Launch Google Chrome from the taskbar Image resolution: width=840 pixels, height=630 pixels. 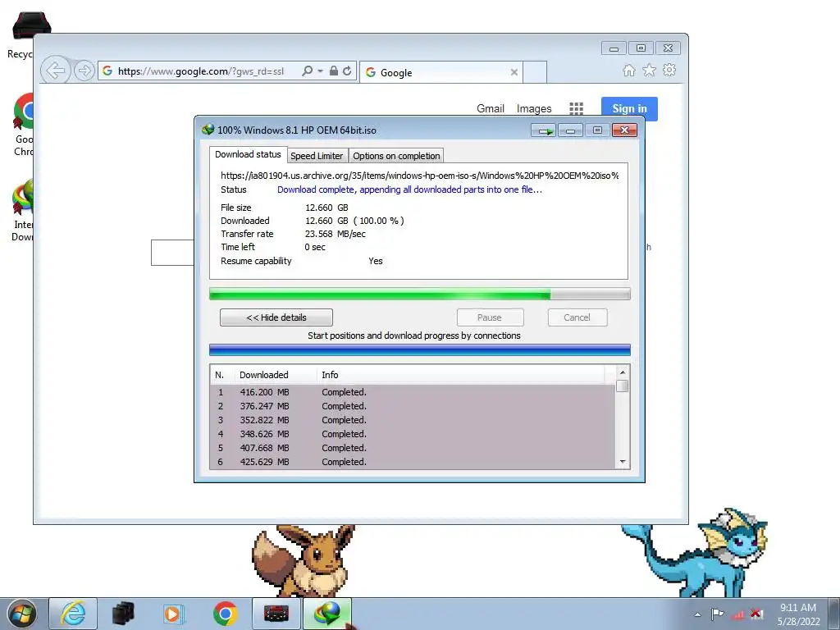[x=226, y=614]
